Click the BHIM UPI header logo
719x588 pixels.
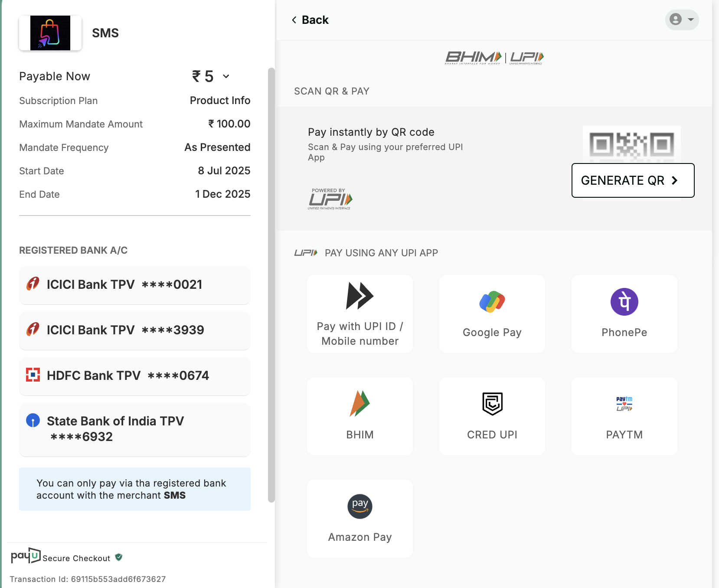click(494, 57)
